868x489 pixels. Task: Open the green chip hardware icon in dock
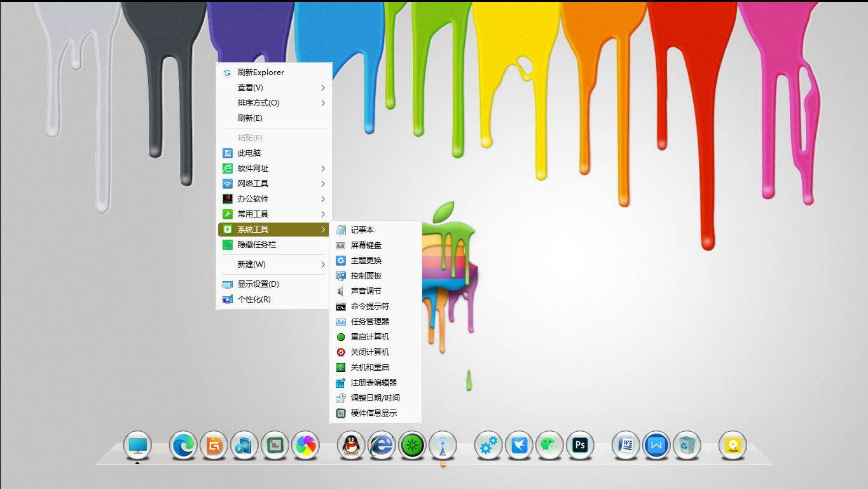click(x=275, y=446)
